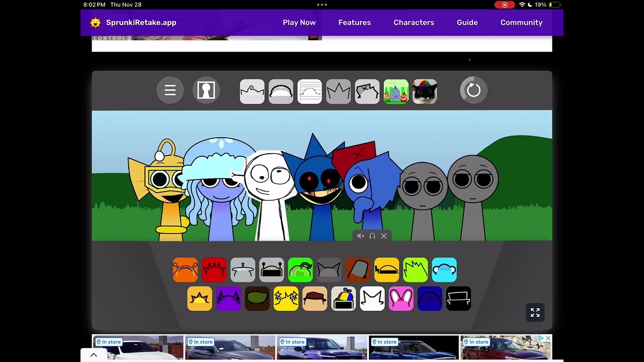Open the hamburger menu in the game toolbar
This screenshot has height=362, width=644.
click(170, 90)
